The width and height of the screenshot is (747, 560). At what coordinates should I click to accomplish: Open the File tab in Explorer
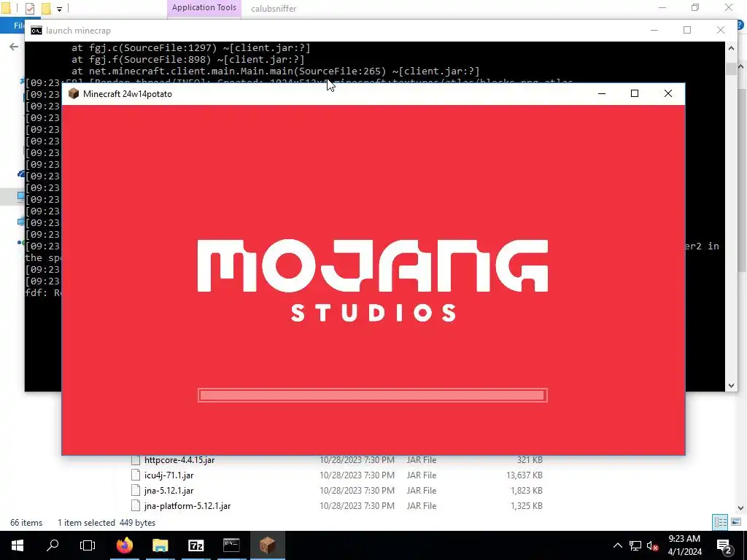click(x=19, y=26)
